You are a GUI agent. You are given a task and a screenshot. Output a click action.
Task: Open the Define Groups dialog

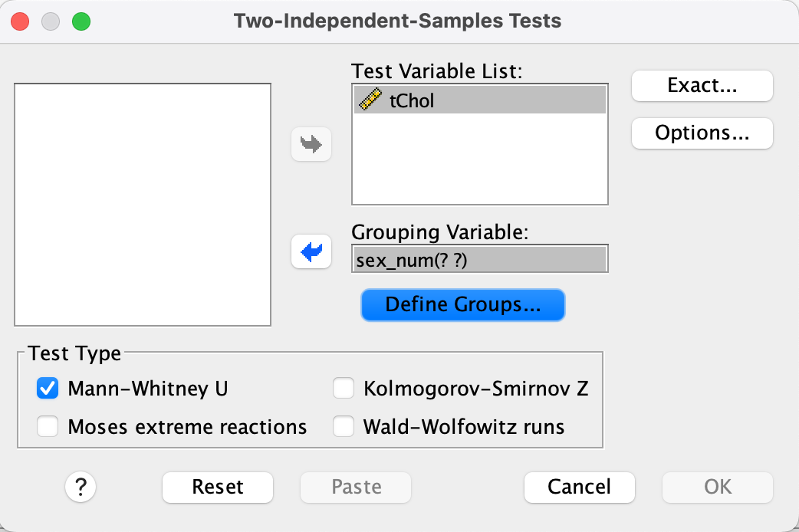pos(462,304)
